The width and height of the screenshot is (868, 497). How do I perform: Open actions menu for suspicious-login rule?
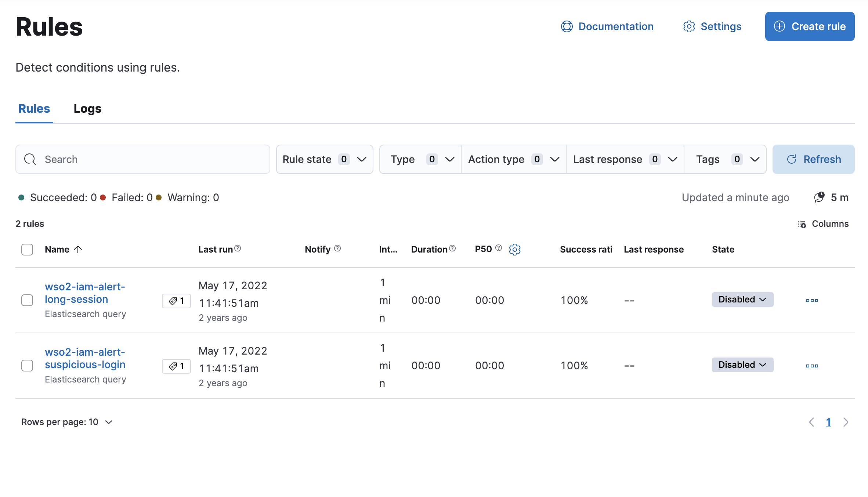(x=812, y=366)
